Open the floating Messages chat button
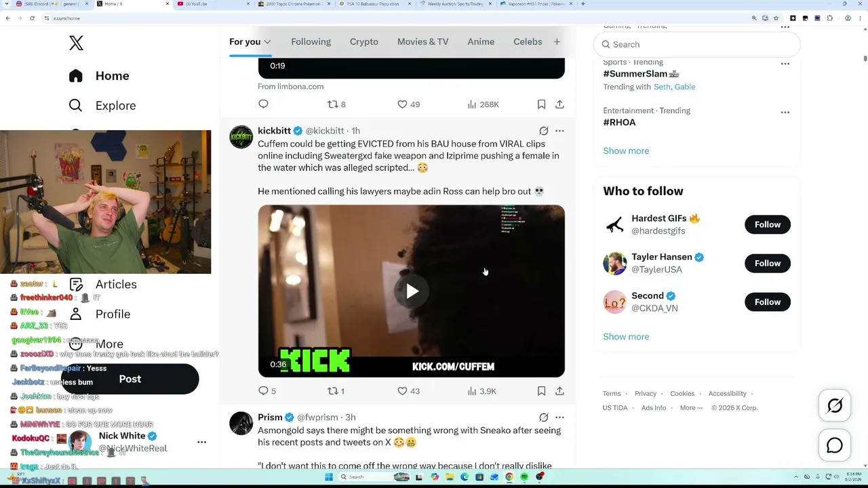The width and height of the screenshot is (868, 488). pos(835,445)
